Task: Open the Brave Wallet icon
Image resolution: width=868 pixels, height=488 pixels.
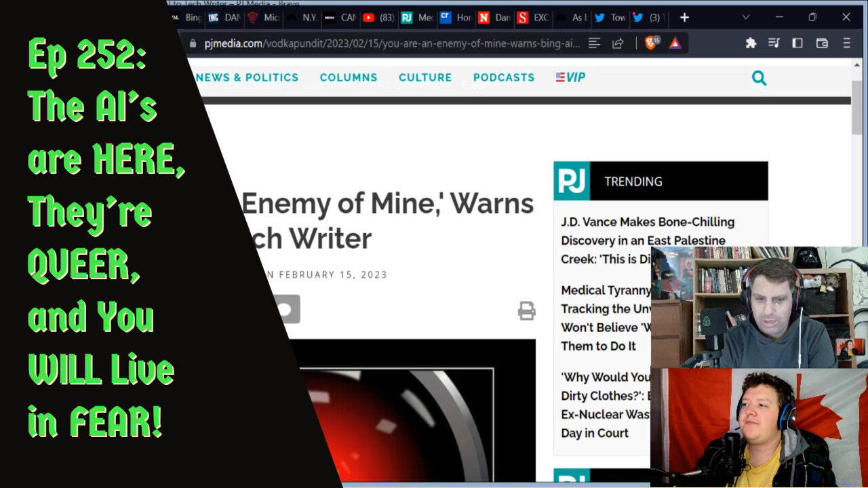Action: click(822, 43)
